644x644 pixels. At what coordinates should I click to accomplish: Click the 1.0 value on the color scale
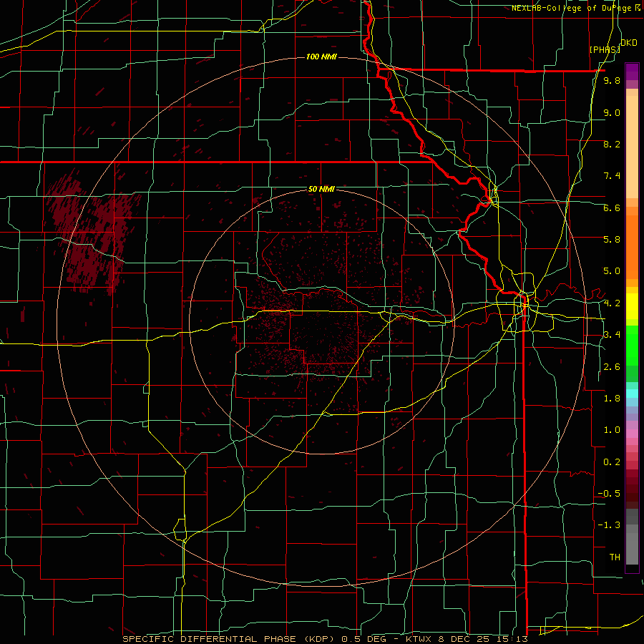click(x=612, y=430)
